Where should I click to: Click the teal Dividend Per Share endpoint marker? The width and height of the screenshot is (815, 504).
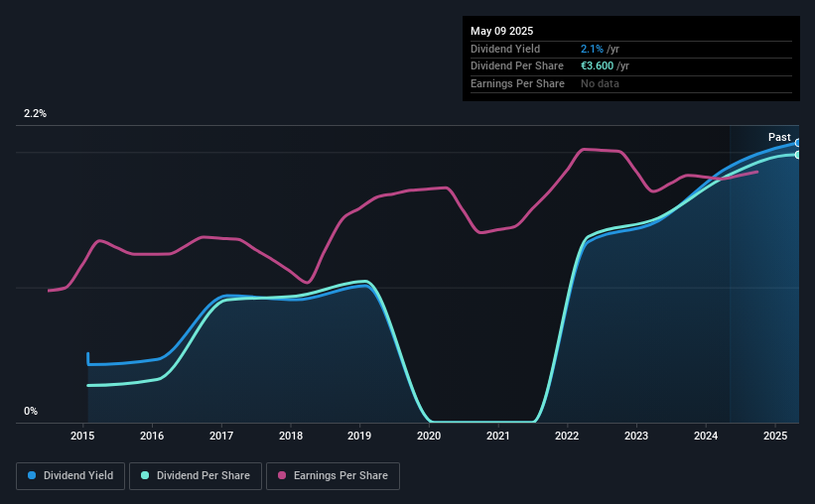click(798, 155)
